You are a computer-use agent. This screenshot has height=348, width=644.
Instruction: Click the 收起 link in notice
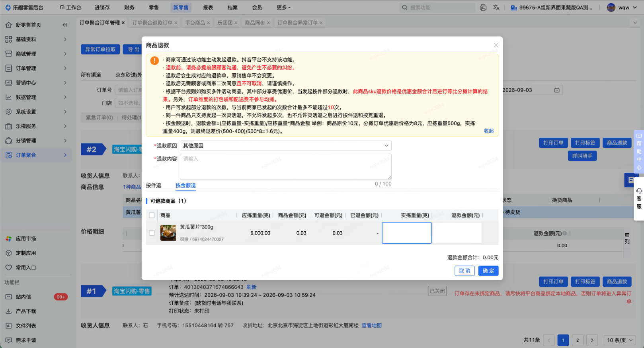point(489,131)
